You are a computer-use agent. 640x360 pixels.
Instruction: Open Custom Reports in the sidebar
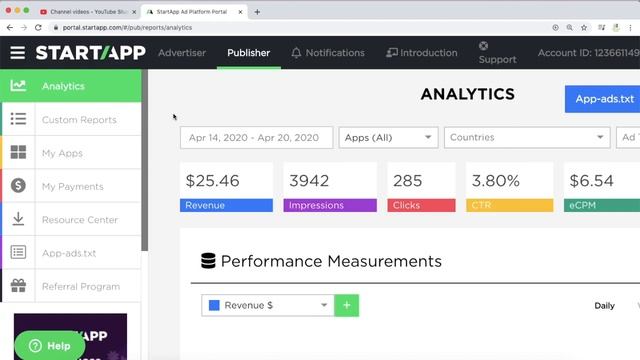pyautogui.click(x=71, y=119)
